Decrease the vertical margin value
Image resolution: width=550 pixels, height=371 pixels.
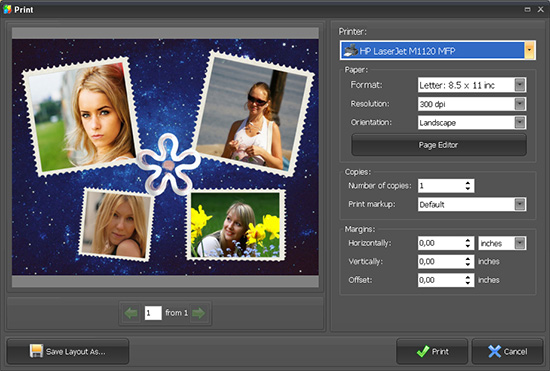pos(468,264)
